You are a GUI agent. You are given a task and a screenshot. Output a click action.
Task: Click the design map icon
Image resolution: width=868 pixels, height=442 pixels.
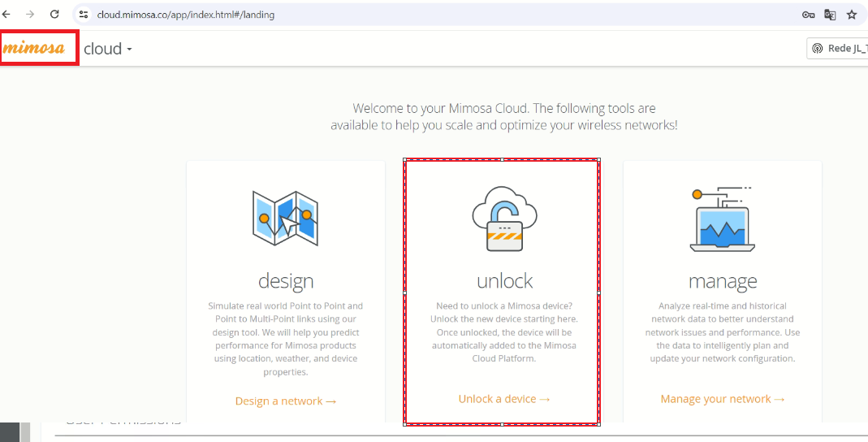click(x=285, y=219)
